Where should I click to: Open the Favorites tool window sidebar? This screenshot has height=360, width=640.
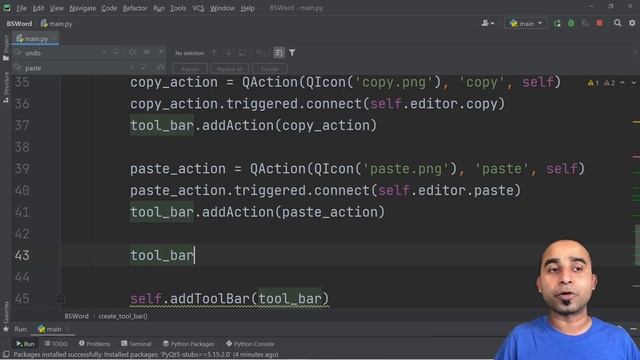point(6,316)
